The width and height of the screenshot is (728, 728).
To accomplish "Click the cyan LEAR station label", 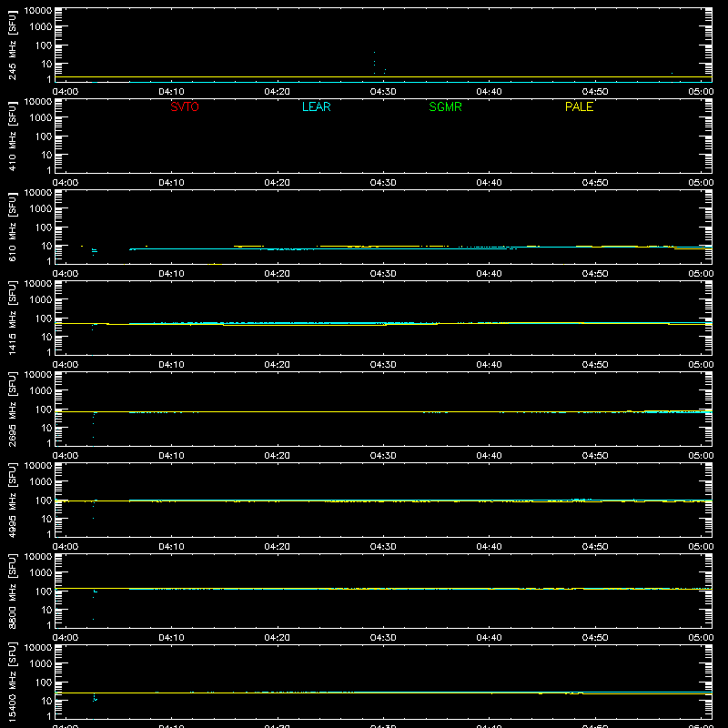I will [x=316, y=106].
